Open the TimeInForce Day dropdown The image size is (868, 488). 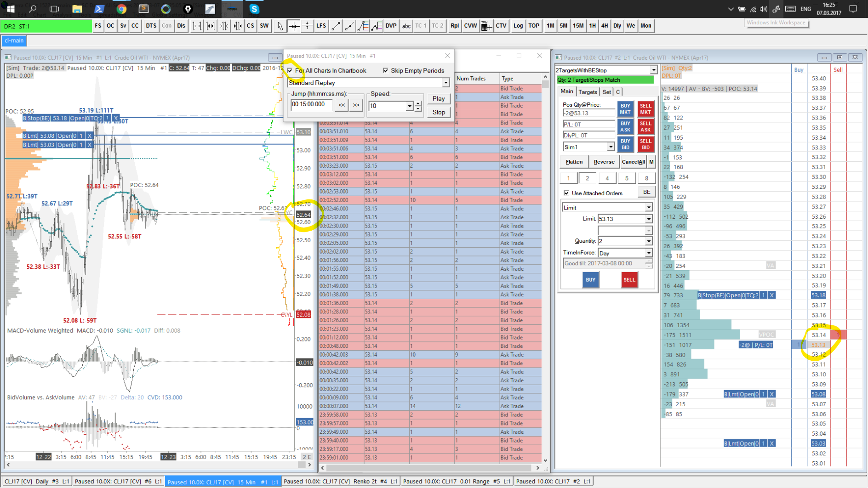pos(648,253)
